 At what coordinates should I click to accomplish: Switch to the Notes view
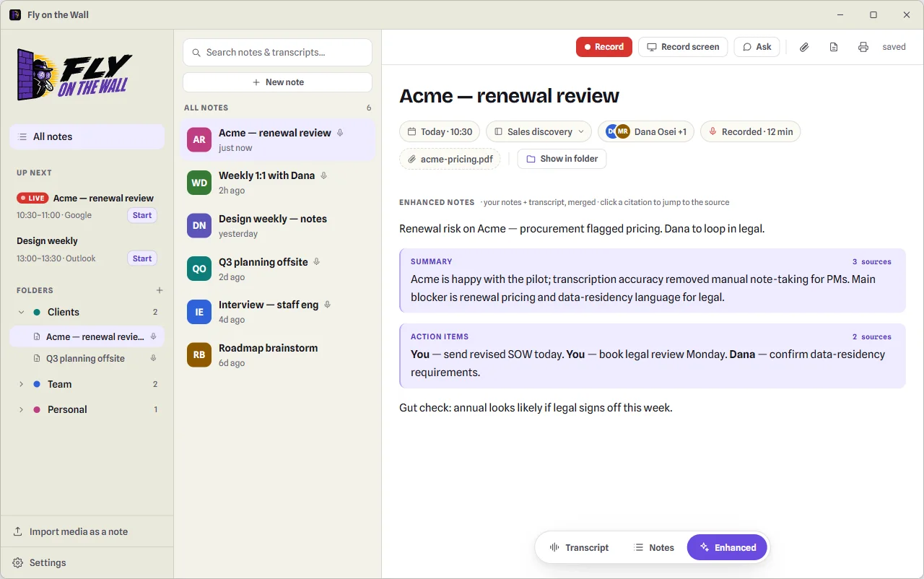(653, 548)
